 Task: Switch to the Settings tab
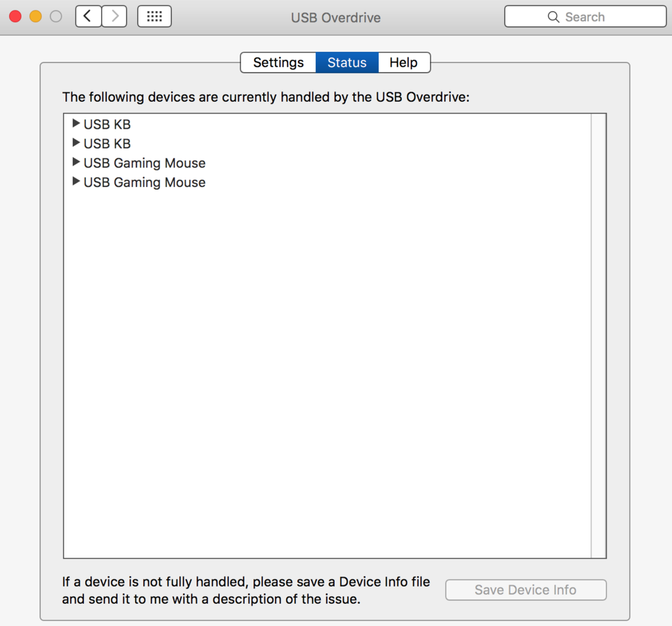(x=278, y=62)
